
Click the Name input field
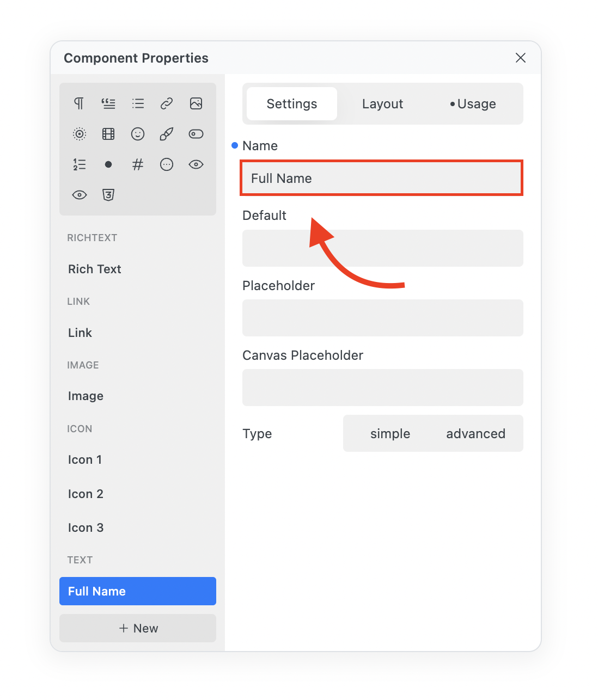[382, 179]
